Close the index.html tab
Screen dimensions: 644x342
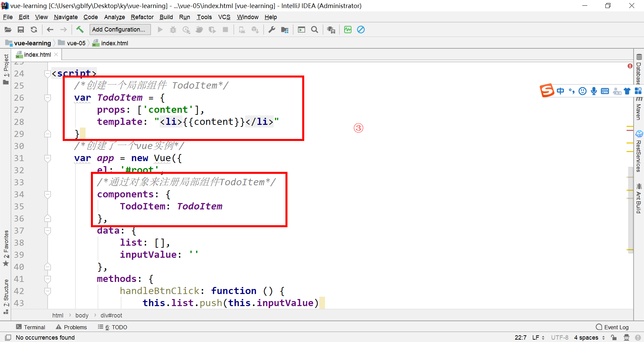[x=56, y=54]
